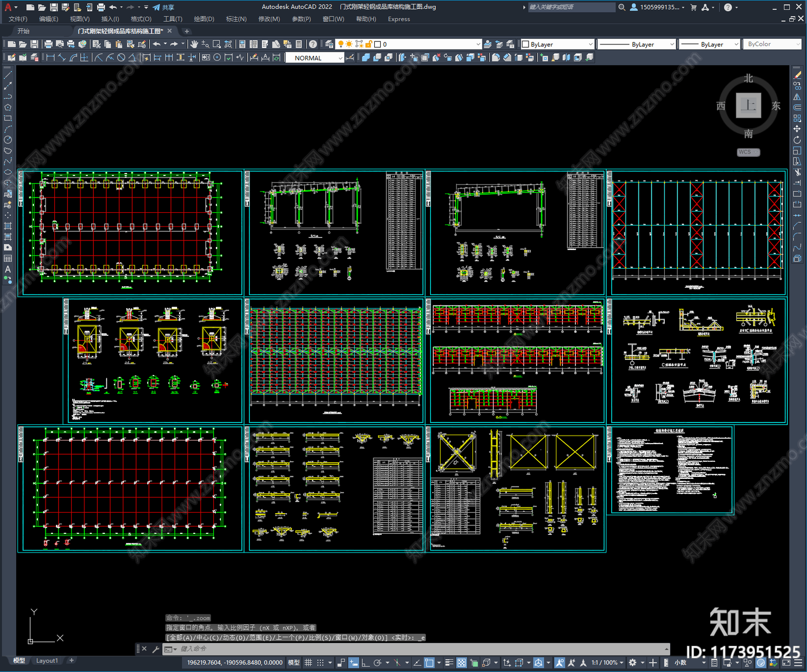Switch to the Layout1 tab
This screenshot has width=807, height=672.
(47, 660)
